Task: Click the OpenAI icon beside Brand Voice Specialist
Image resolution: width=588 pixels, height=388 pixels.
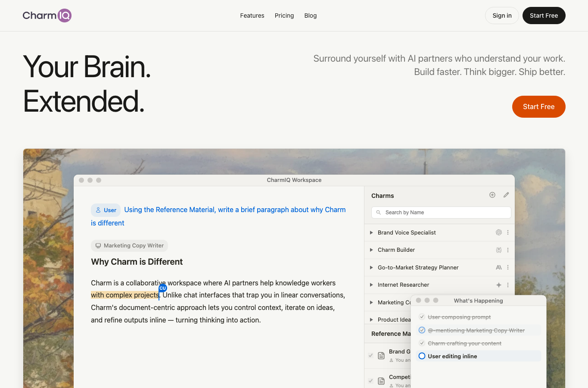Action: pos(499,232)
